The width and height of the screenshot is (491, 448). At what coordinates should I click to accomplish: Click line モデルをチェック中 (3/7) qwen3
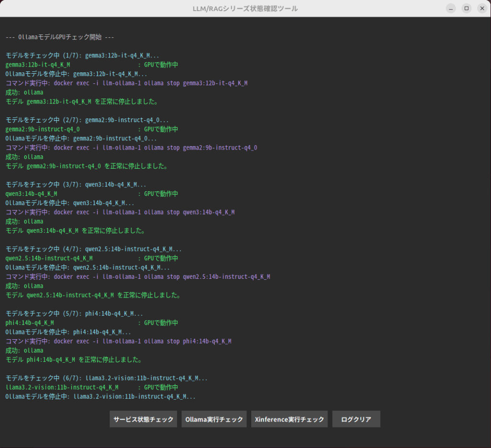click(76, 184)
